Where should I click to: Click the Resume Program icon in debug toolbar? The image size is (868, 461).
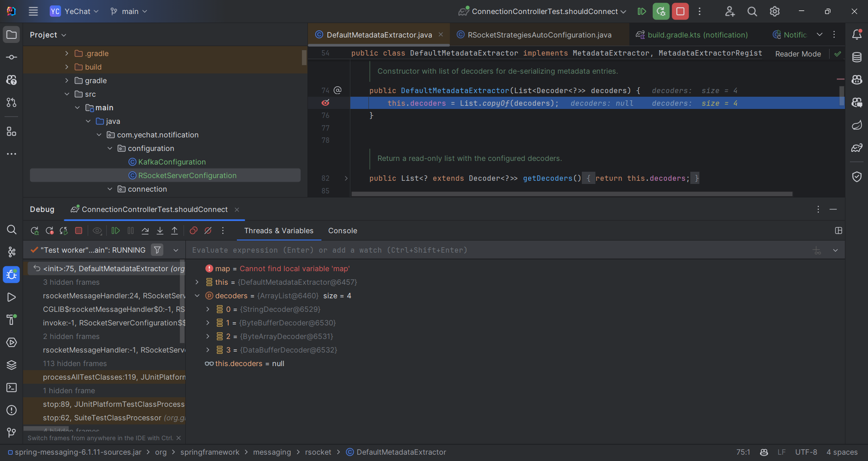click(x=116, y=231)
